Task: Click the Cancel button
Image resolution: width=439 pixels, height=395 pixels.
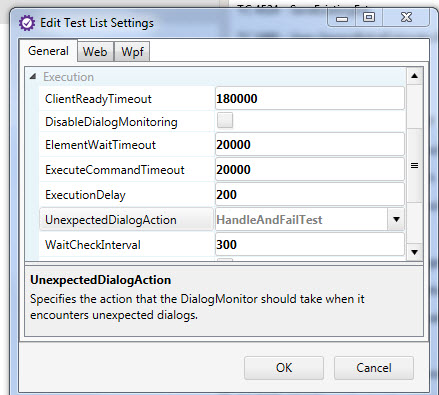Action: [374, 368]
